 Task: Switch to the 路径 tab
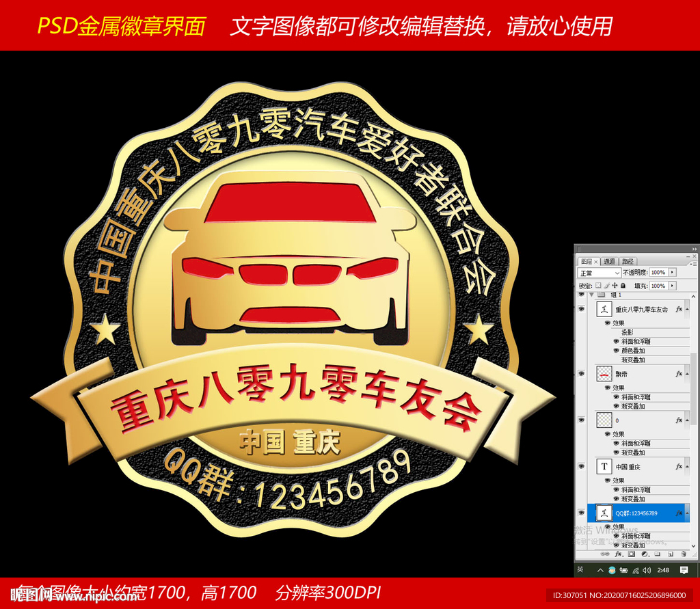628,262
